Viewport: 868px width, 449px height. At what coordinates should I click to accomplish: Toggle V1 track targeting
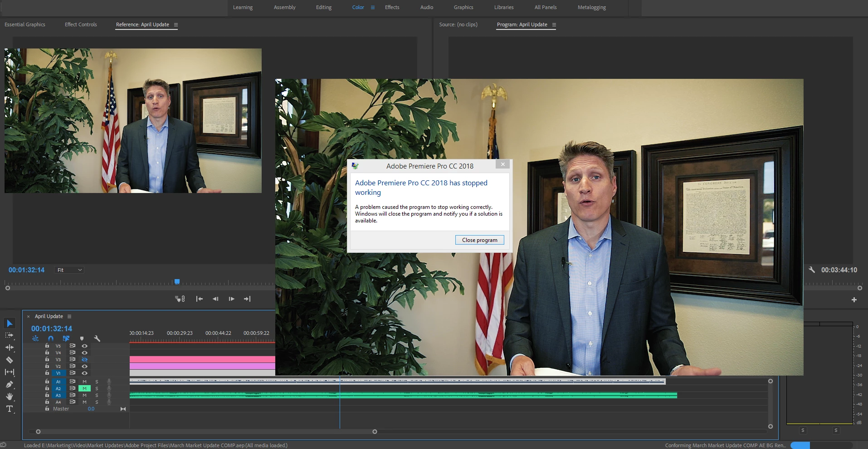click(x=58, y=373)
